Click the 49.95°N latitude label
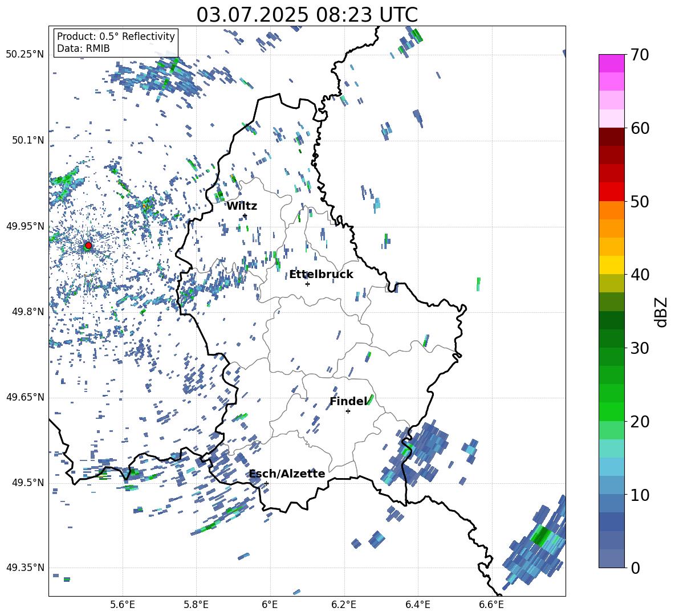 tap(25, 226)
